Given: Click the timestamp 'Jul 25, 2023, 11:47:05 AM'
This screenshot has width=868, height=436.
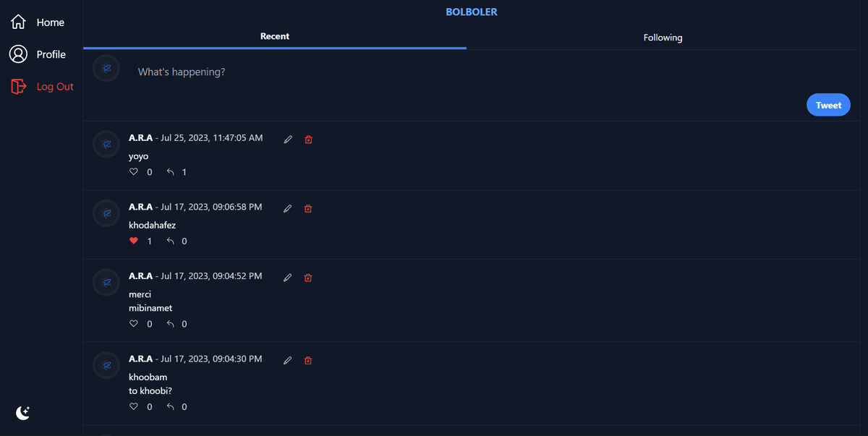Looking at the screenshot, I should tap(212, 137).
